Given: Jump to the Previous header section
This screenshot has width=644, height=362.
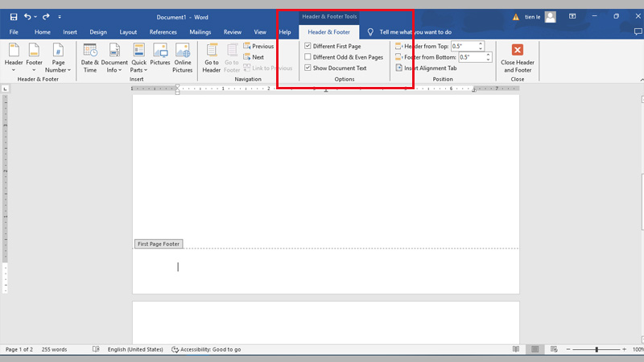Looking at the screenshot, I should 258,47.
